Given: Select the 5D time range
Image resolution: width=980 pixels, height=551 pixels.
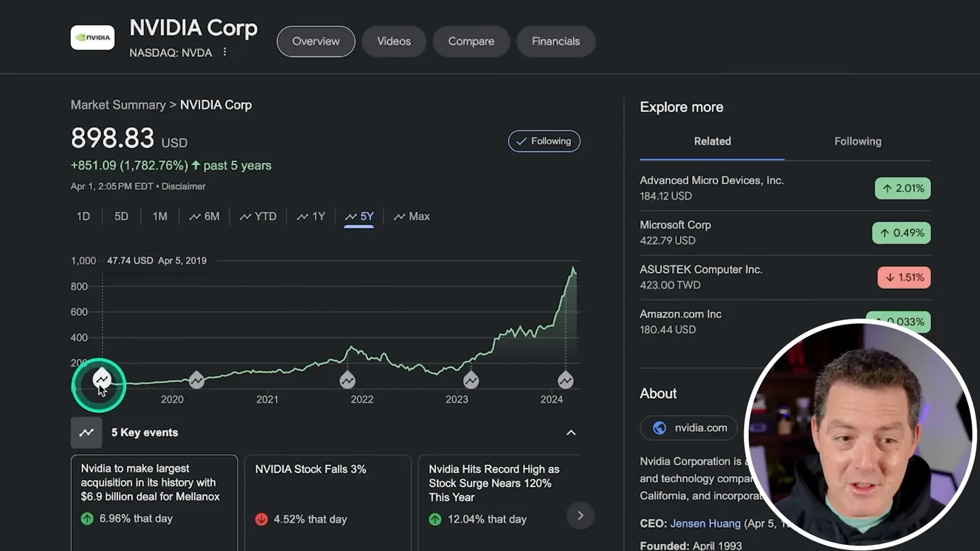Looking at the screenshot, I should [x=121, y=216].
